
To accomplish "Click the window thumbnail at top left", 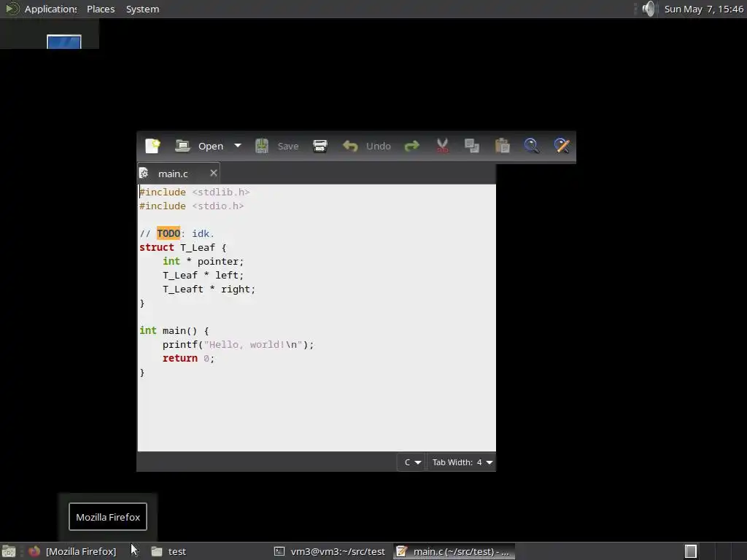I will point(64,42).
